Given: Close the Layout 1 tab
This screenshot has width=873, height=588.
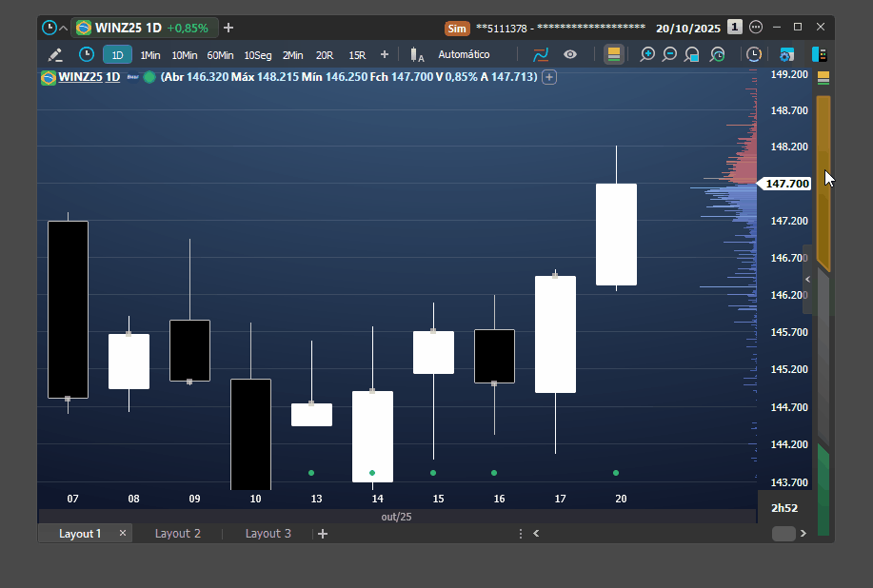Looking at the screenshot, I should (x=123, y=533).
